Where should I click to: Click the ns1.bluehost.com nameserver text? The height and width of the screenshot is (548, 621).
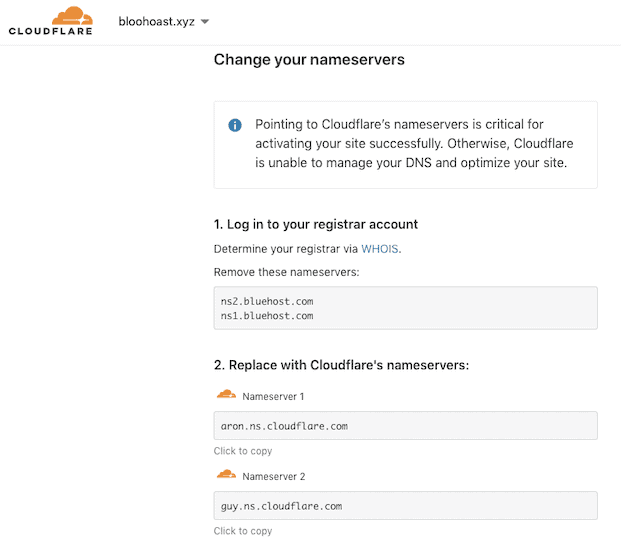pyautogui.click(x=267, y=316)
